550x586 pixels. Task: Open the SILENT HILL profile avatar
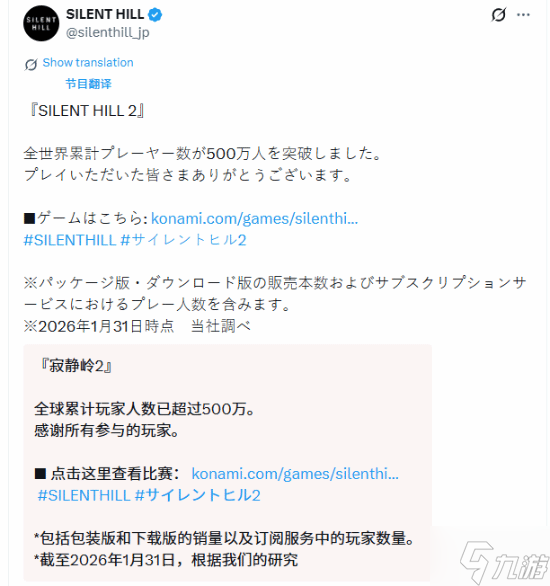point(41,23)
